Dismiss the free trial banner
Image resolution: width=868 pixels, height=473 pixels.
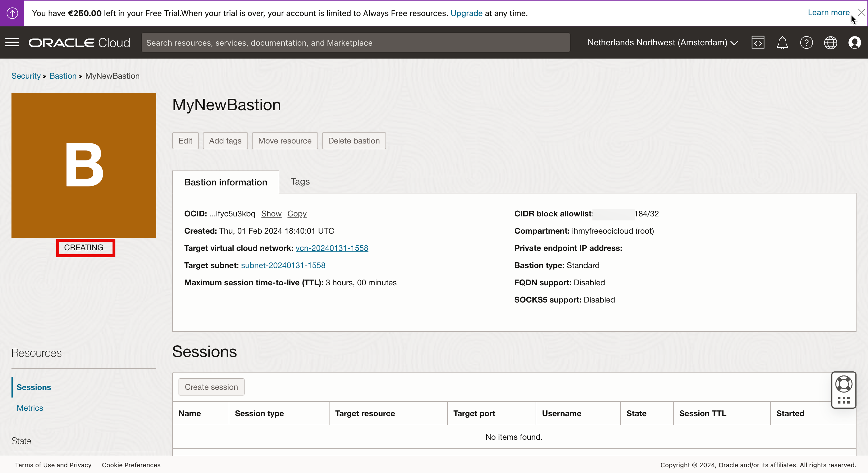[x=861, y=12]
